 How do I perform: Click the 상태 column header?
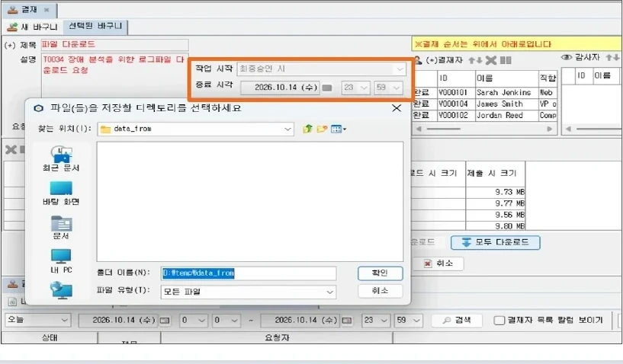(x=50, y=338)
